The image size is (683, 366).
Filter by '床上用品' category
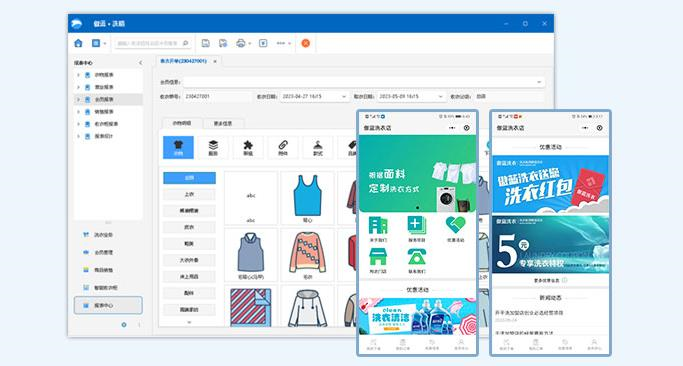[189, 277]
